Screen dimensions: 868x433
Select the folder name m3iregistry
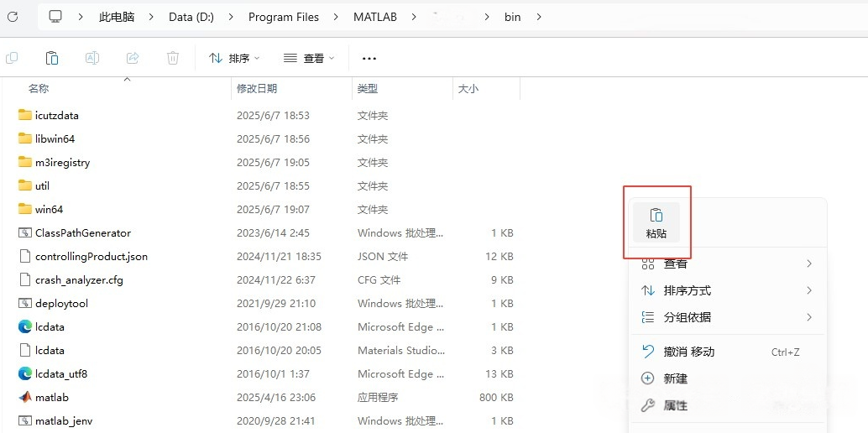(62, 162)
